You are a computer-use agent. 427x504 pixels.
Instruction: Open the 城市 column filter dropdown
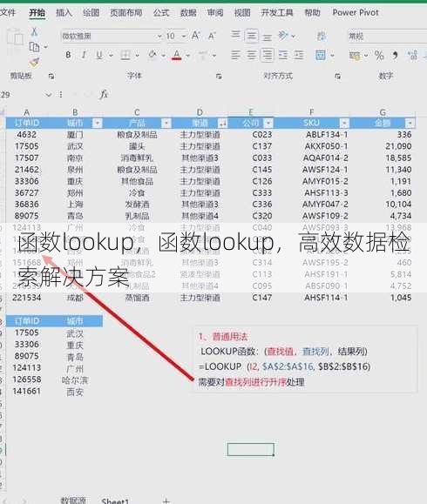98,123
